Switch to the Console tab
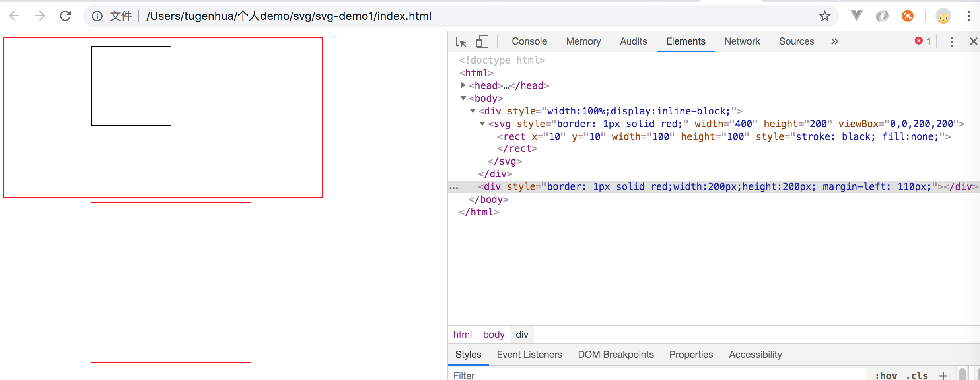Viewport: 980px width, 380px height. tap(529, 41)
